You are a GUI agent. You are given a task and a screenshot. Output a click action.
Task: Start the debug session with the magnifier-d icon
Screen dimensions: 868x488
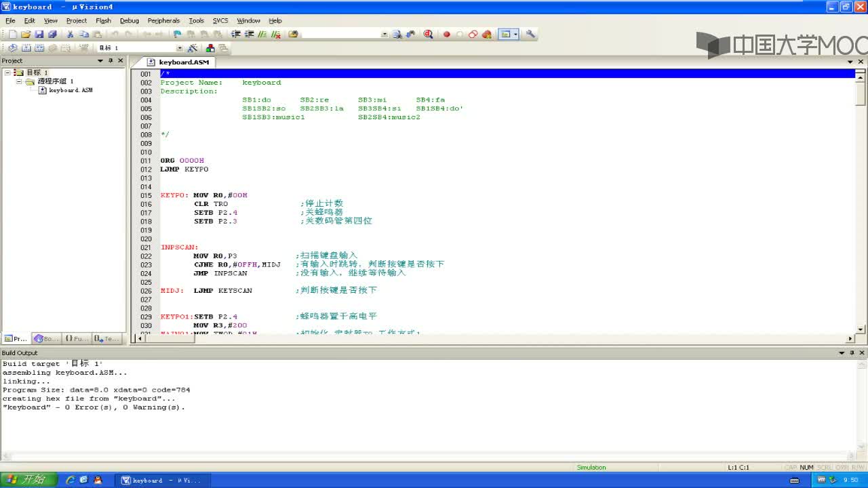pyautogui.click(x=428, y=35)
